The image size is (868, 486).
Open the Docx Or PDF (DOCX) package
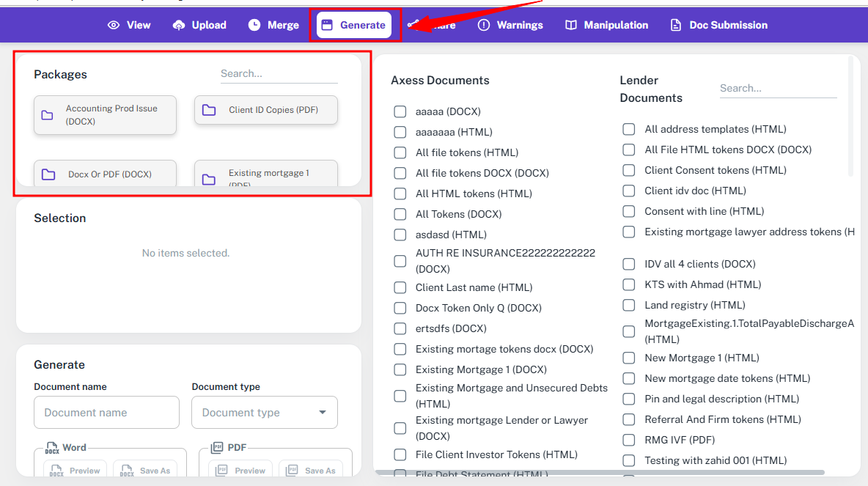click(105, 174)
